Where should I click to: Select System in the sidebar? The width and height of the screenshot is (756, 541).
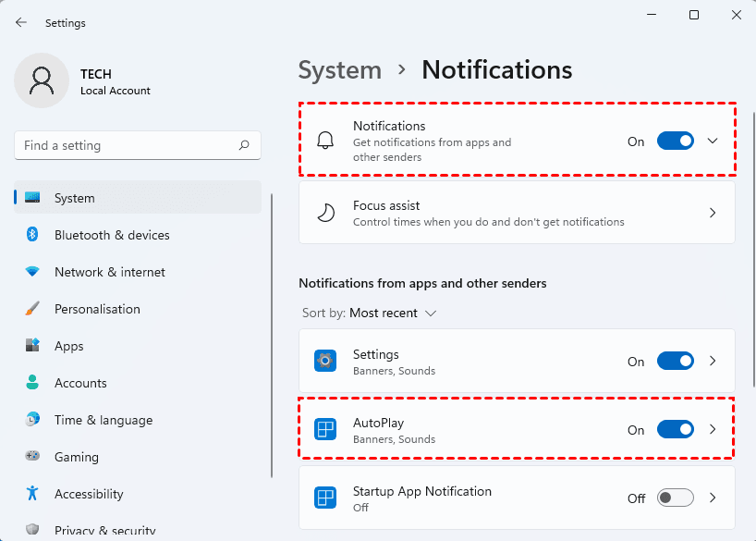pyautogui.click(x=74, y=198)
